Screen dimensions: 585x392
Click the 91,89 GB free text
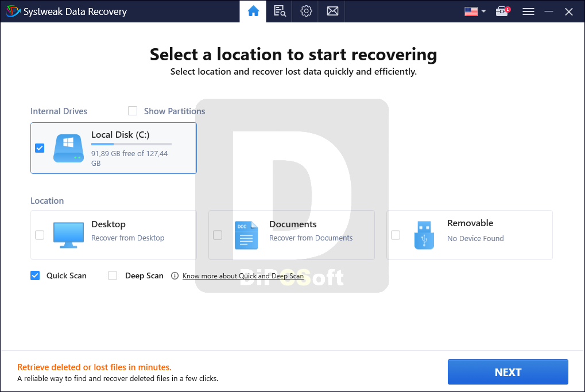(130, 158)
